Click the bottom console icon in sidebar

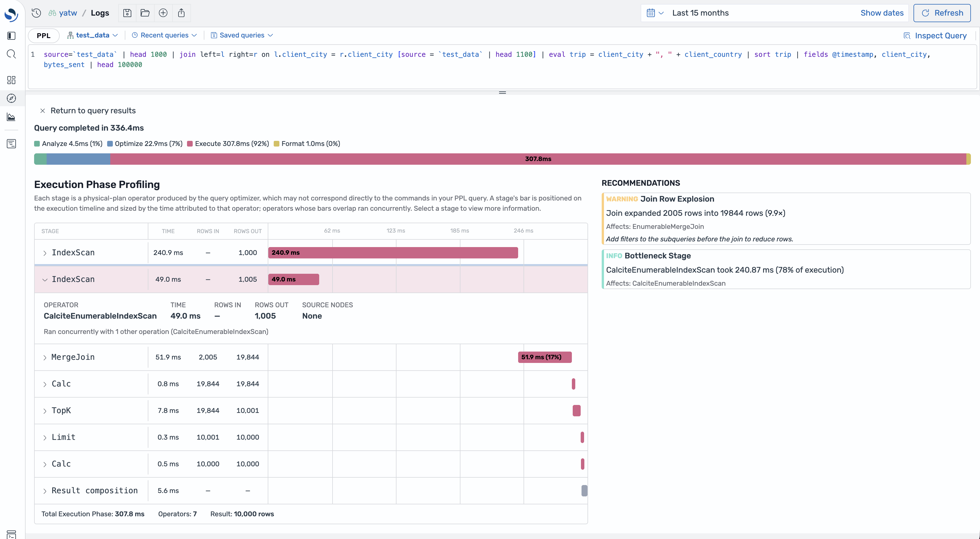11,534
